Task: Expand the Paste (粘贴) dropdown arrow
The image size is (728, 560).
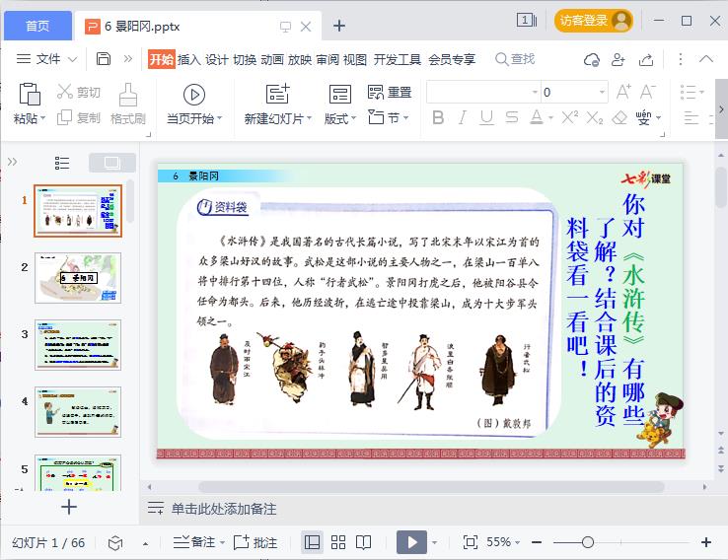Action: (x=42, y=118)
